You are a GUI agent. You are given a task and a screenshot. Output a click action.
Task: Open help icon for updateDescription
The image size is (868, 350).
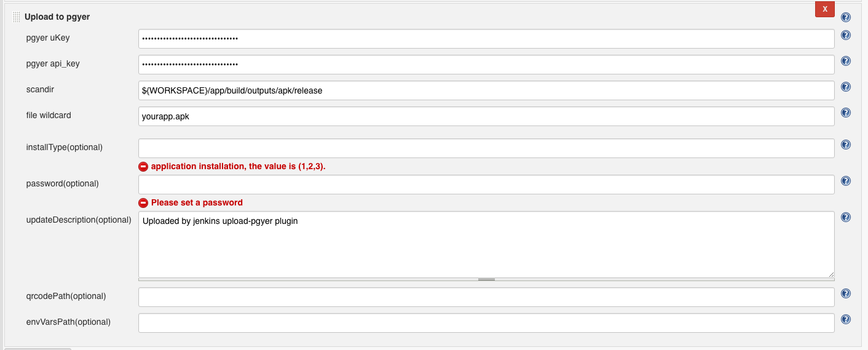point(846,217)
